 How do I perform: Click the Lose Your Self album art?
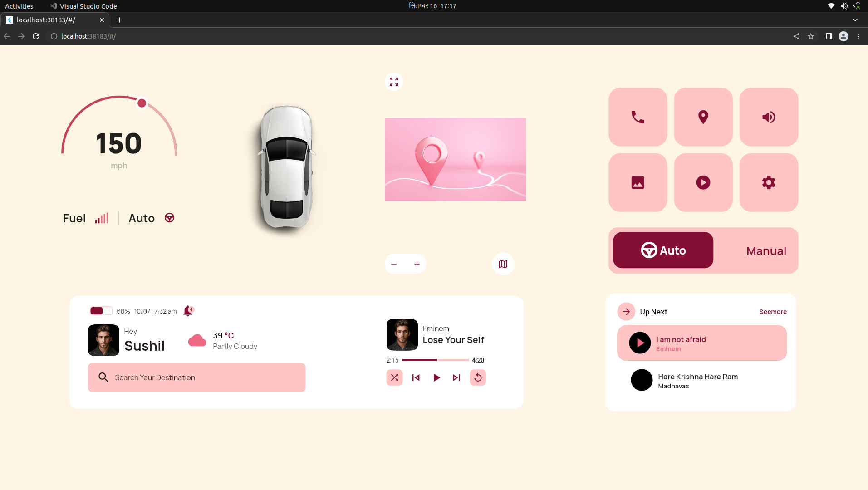tap(402, 335)
